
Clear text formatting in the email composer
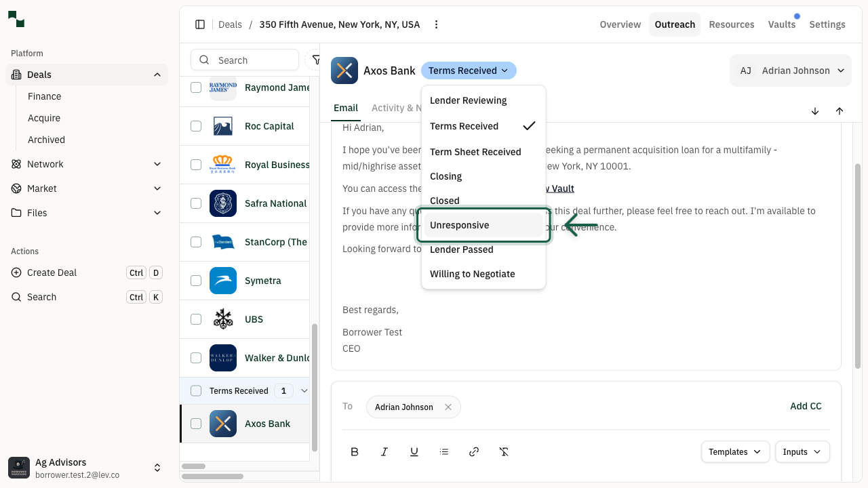click(x=504, y=451)
